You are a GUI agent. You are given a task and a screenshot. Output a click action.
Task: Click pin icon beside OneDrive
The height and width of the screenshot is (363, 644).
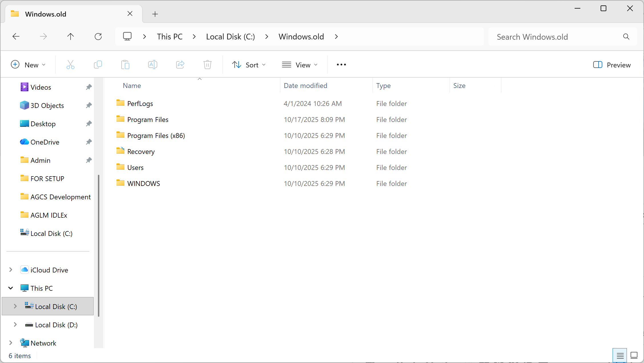(x=89, y=142)
